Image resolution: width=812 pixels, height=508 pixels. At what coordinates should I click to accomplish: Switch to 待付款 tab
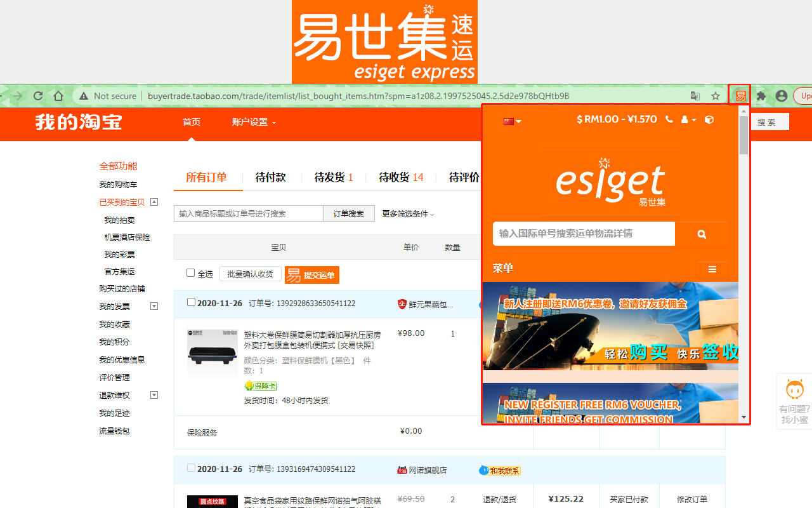pos(270,178)
